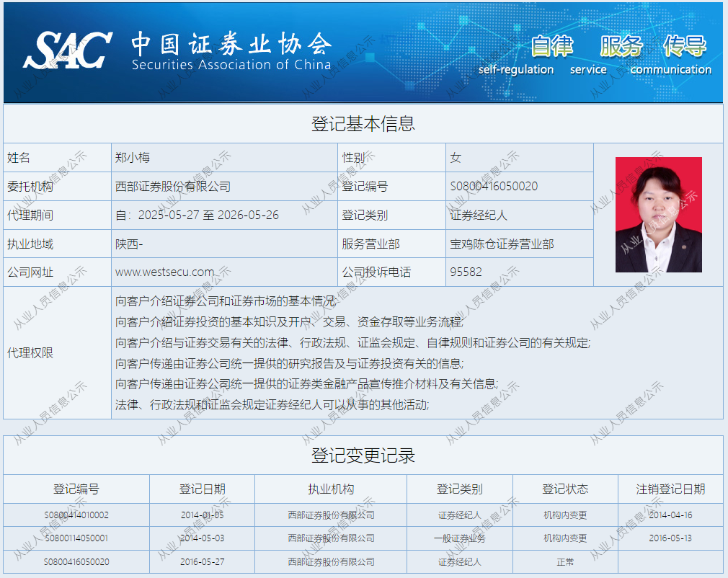The width and height of the screenshot is (728, 578).
Task: Click the 登记日期 column header
Action: coord(202,489)
